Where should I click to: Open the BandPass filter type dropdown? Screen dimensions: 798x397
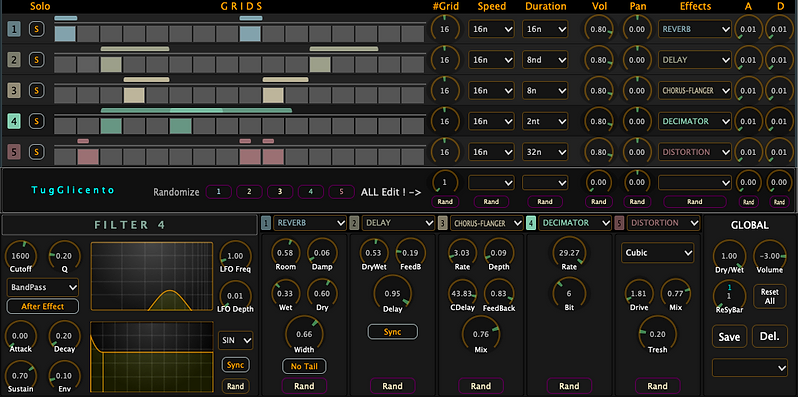[43, 287]
